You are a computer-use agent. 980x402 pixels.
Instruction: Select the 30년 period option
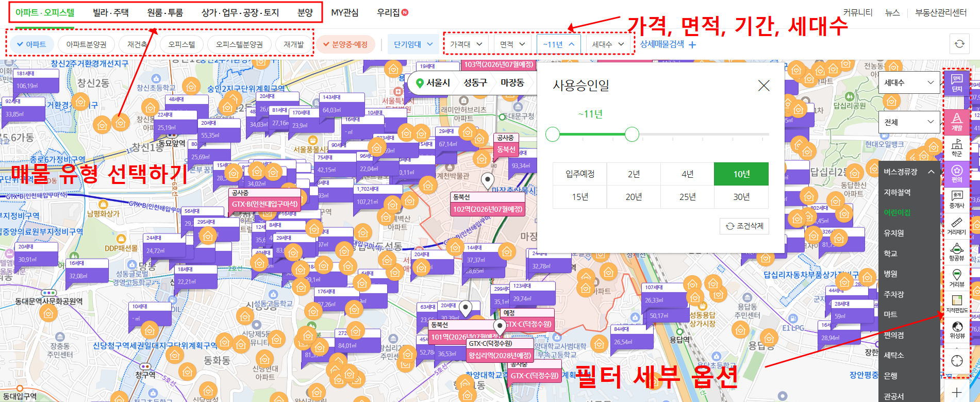click(741, 197)
